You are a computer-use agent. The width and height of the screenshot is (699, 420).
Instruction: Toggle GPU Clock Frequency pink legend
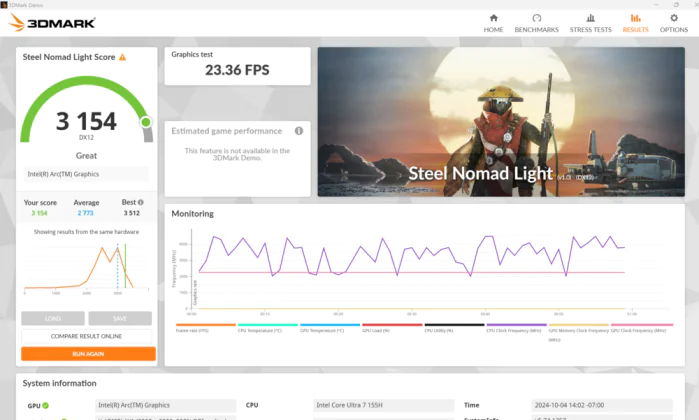[641, 328]
